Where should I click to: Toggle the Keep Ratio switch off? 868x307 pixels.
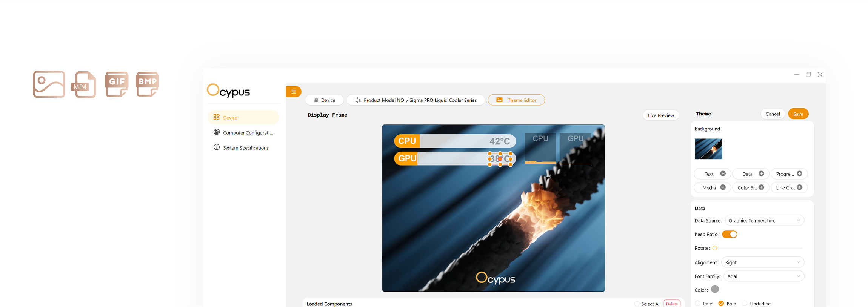tap(729, 234)
